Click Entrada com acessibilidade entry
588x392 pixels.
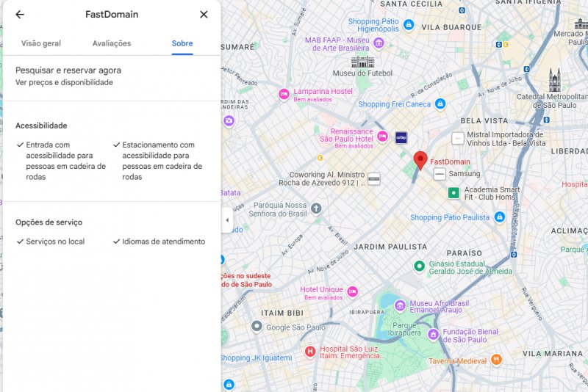[62, 161]
